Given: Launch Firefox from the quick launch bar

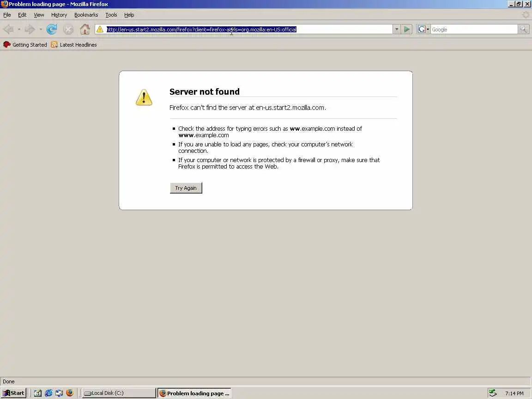Looking at the screenshot, I should coord(70,393).
